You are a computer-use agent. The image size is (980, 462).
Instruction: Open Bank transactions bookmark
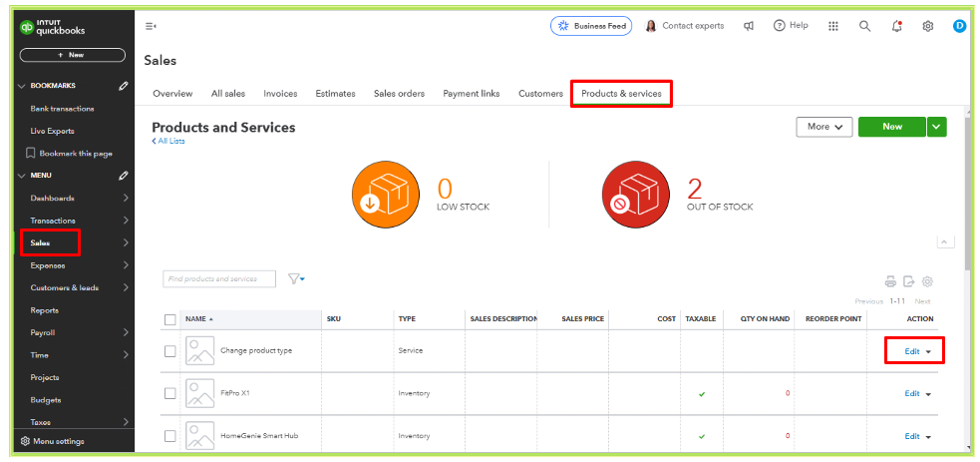coord(63,109)
